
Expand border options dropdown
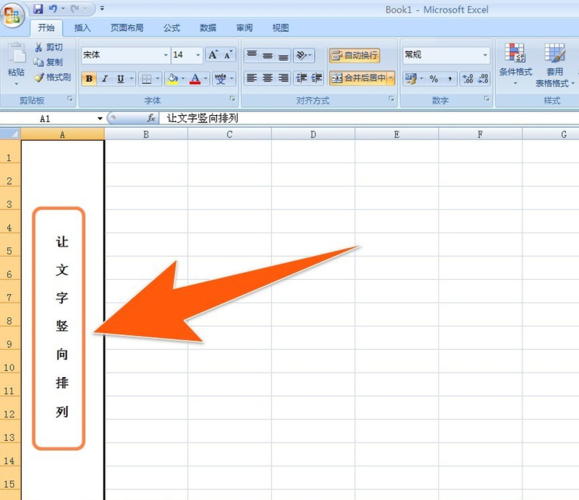pos(158,79)
